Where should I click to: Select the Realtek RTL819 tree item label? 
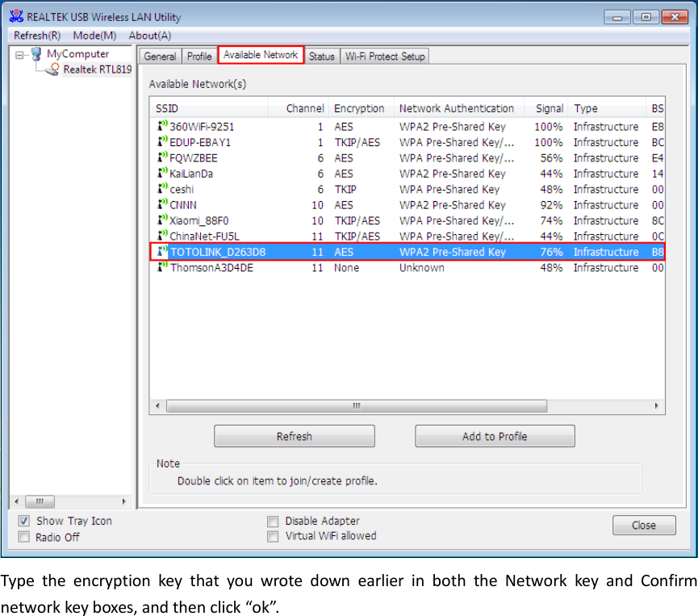[x=98, y=69]
